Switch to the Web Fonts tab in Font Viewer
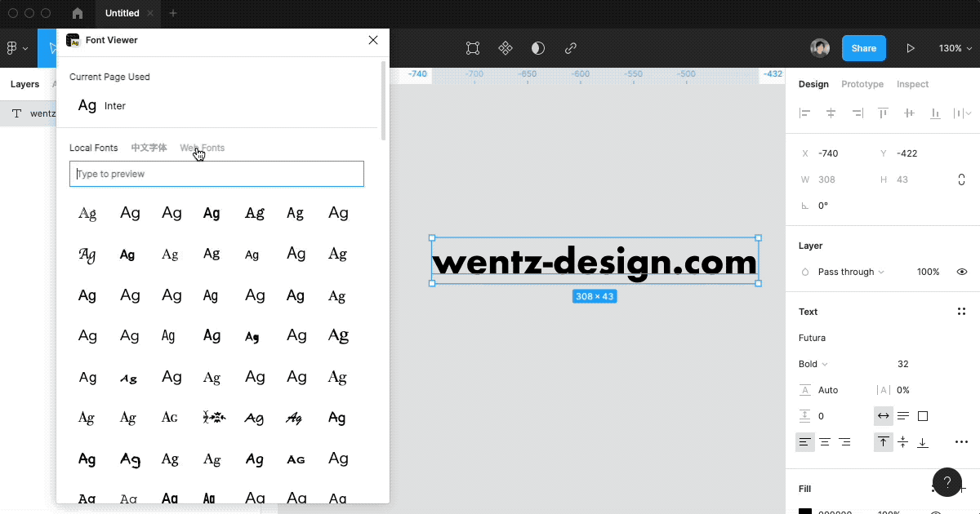The width and height of the screenshot is (980, 514). pyautogui.click(x=202, y=148)
